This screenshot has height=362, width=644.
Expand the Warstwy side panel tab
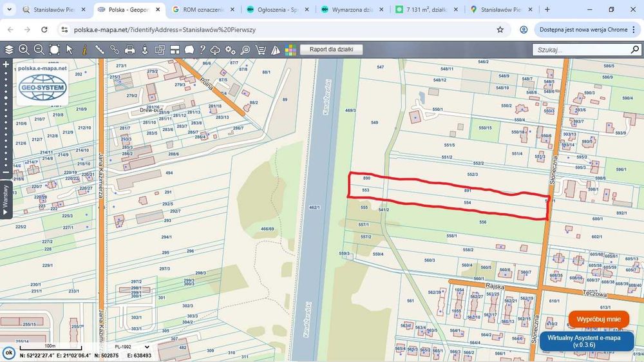pos(6,199)
